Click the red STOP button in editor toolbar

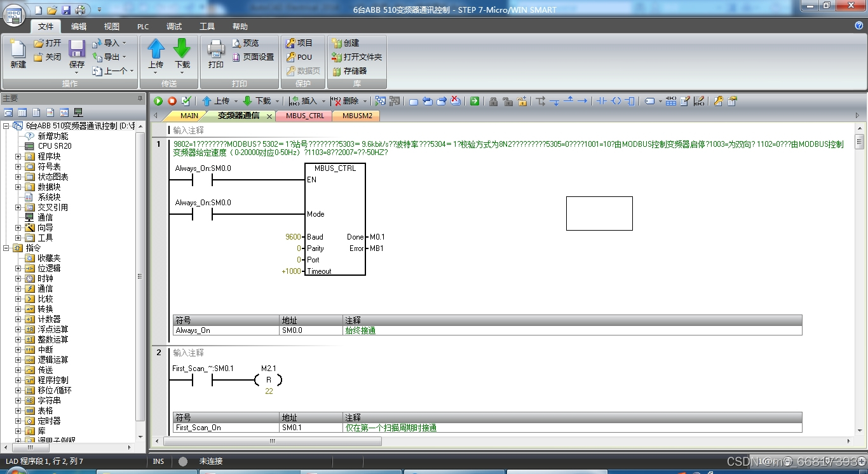coord(172,101)
